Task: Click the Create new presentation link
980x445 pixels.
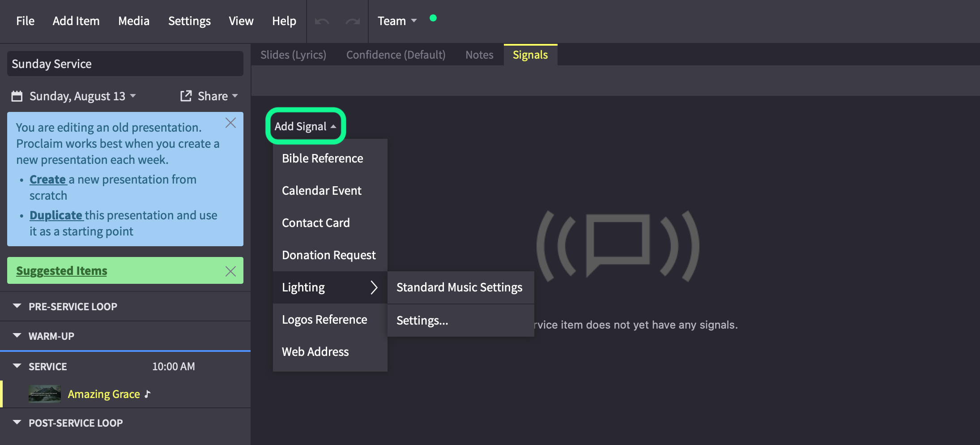Action: coord(48,180)
